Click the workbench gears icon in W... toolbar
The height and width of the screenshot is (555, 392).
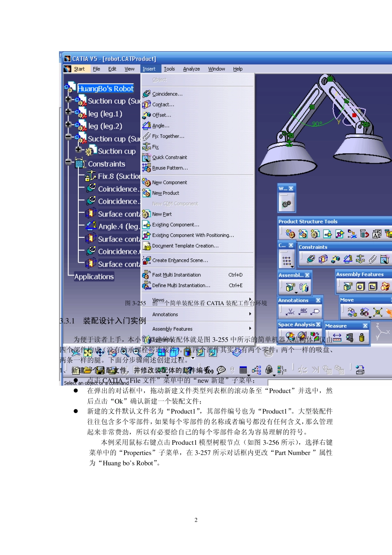(x=286, y=204)
